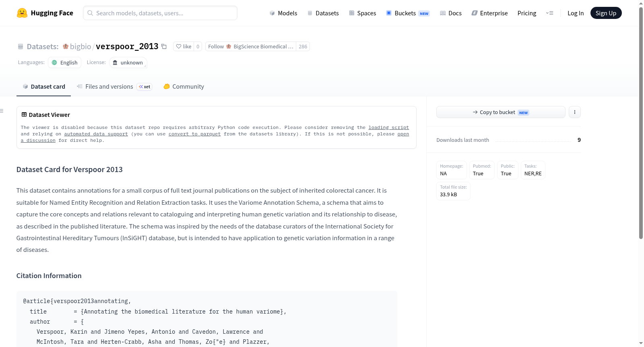The image size is (644, 347).
Task: Open the convert to parquet link
Action: (194, 134)
